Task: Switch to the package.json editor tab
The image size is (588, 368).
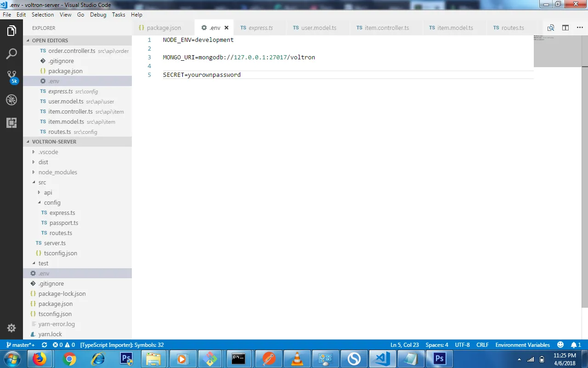Action: (x=164, y=28)
